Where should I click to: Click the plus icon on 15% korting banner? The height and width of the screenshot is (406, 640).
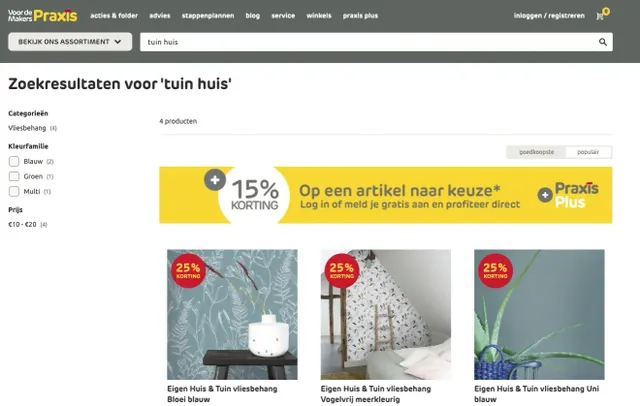pyautogui.click(x=215, y=180)
